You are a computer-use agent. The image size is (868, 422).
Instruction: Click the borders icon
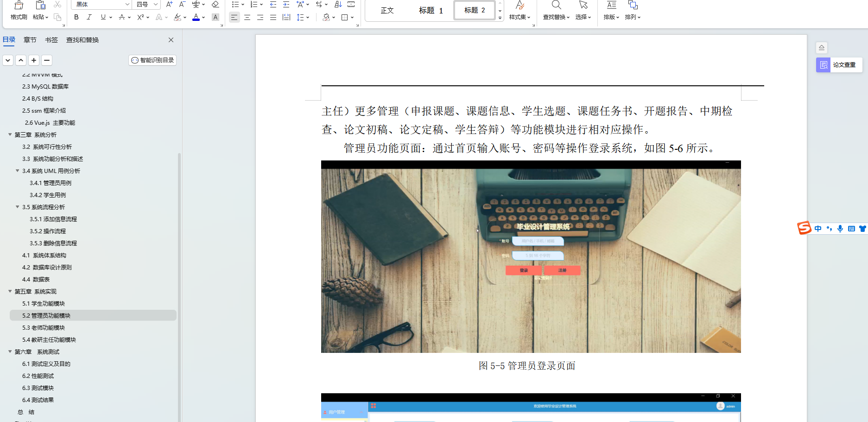[344, 17]
